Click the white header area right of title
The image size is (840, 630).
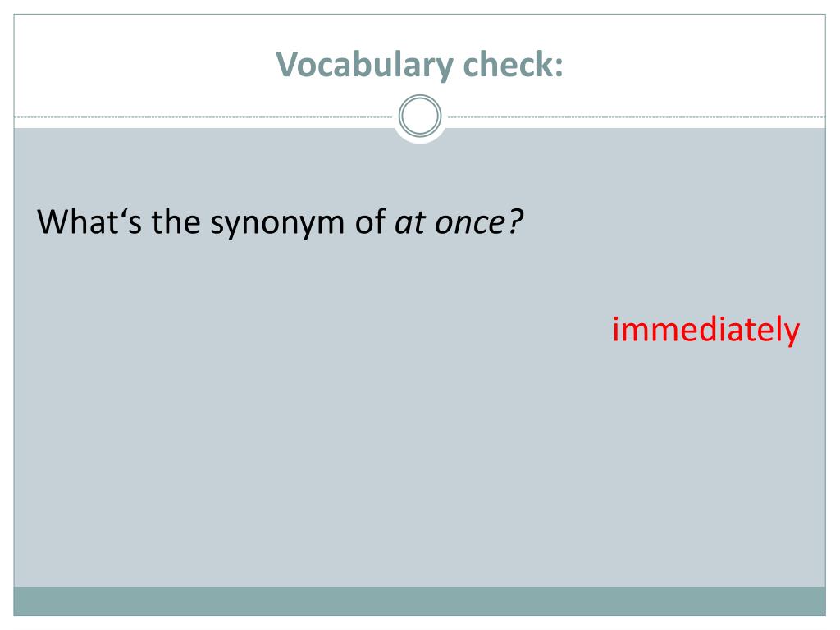695,64
